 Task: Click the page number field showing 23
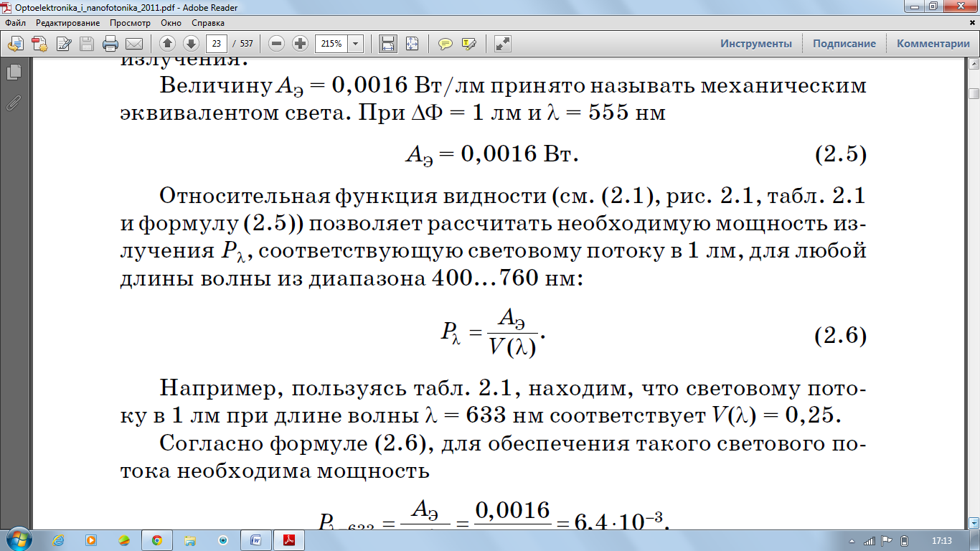pos(217,44)
